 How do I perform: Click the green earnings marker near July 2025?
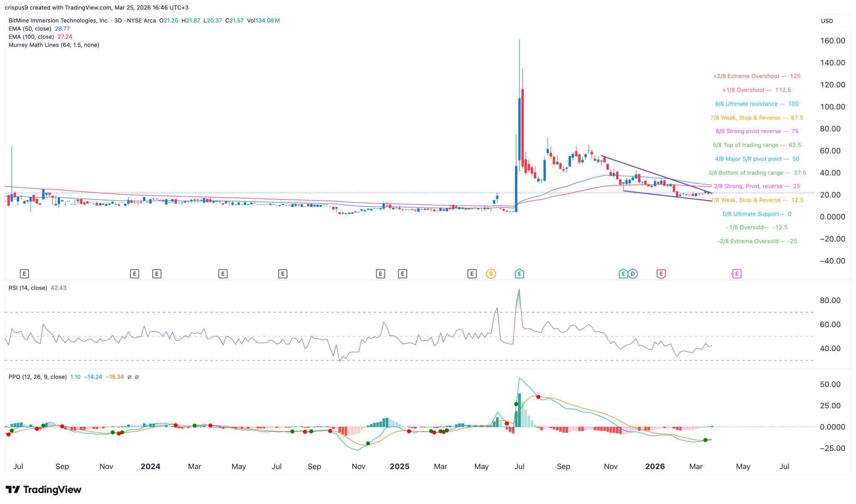point(519,274)
